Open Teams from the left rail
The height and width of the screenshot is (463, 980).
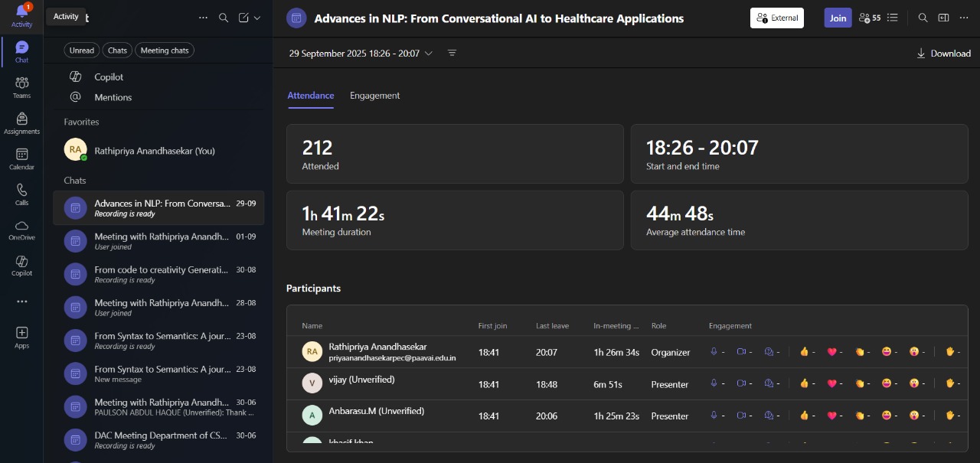point(21,87)
